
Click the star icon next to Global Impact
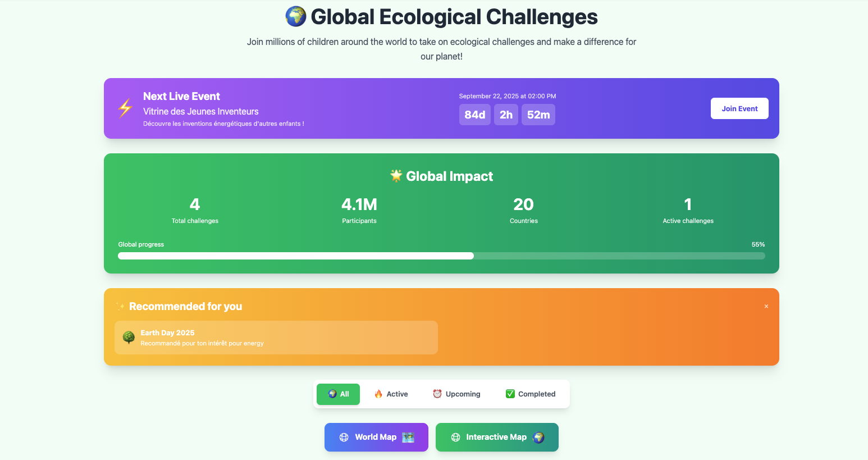[396, 176]
